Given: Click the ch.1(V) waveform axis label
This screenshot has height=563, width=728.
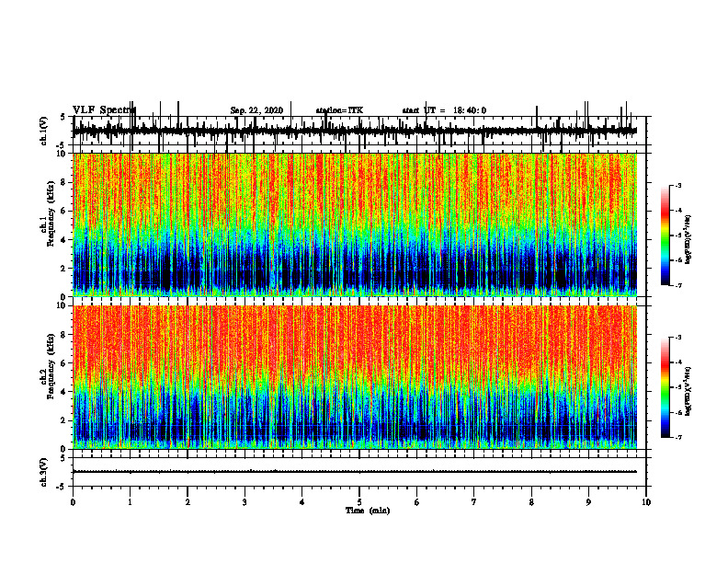Looking at the screenshot, I should [43, 131].
